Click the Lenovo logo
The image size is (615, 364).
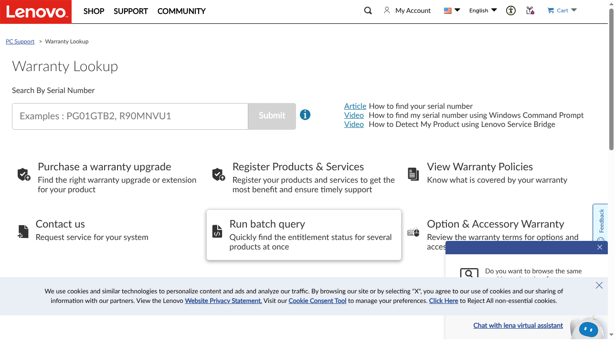[x=36, y=11]
